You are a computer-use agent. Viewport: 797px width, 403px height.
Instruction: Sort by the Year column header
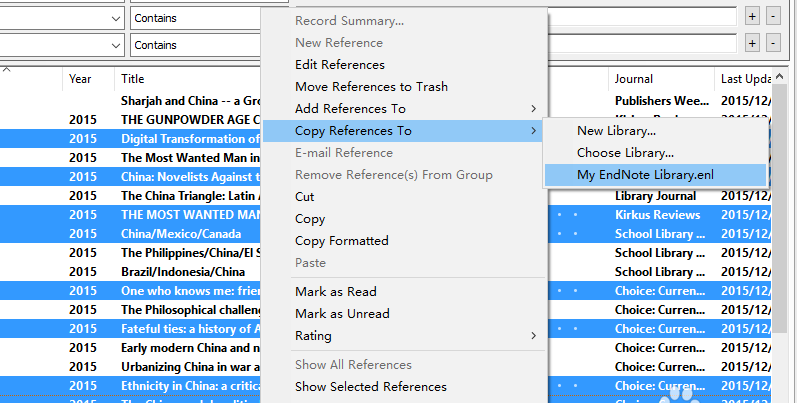pos(80,78)
